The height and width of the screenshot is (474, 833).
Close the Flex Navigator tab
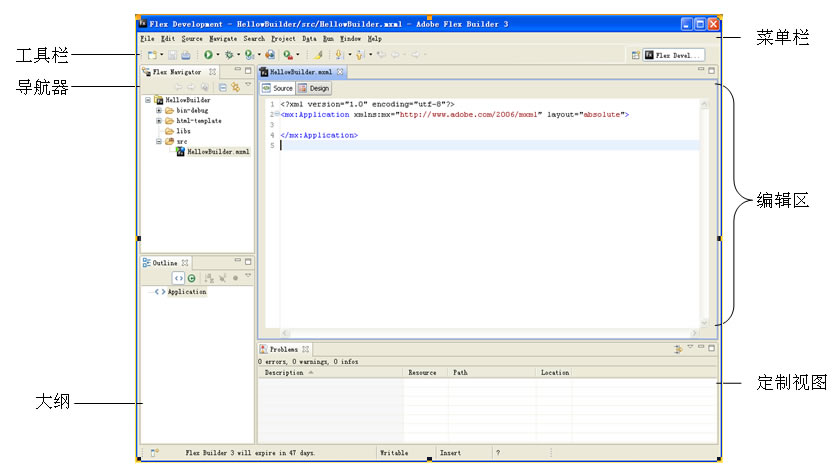coord(212,72)
